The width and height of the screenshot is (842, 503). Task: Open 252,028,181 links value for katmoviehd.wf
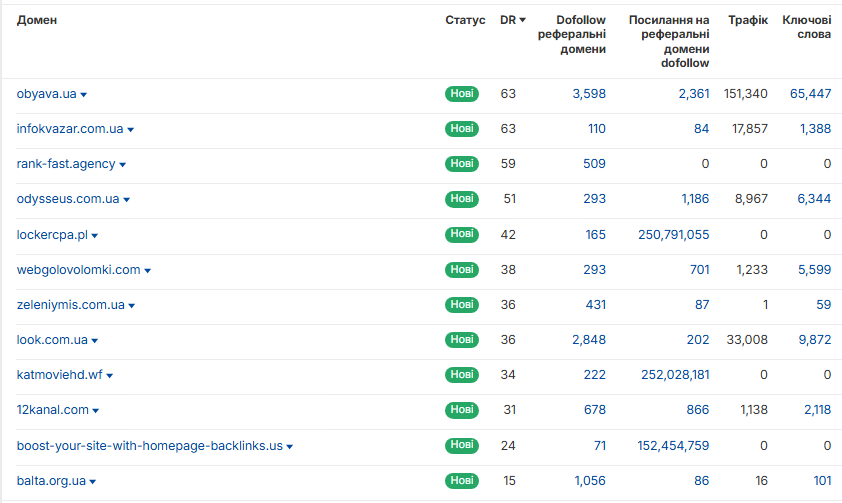click(675, 375)
